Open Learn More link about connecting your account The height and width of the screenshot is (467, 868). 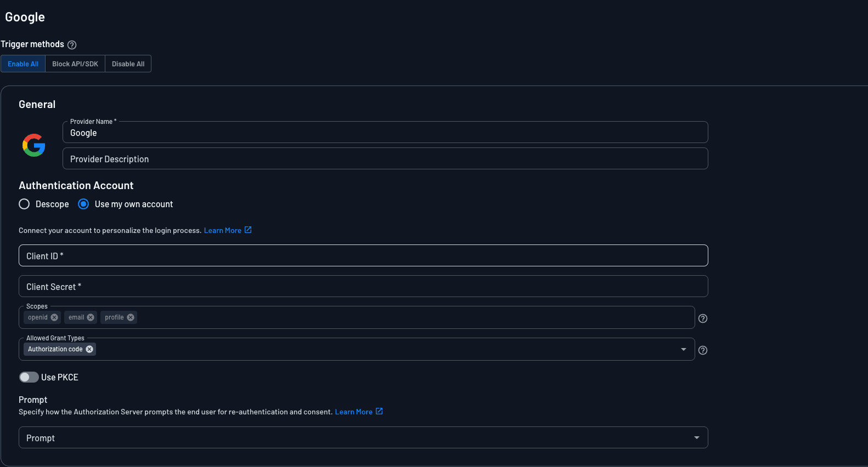pyautogui.click(x=223, y=230)
